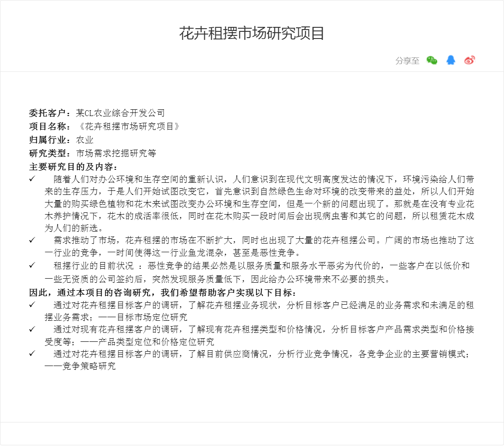The image size is (504, 448).
Task: Click the line starting 通过对现有花卉租摆客户的调研
Action: pyautogui.click(x=263, y=330)
